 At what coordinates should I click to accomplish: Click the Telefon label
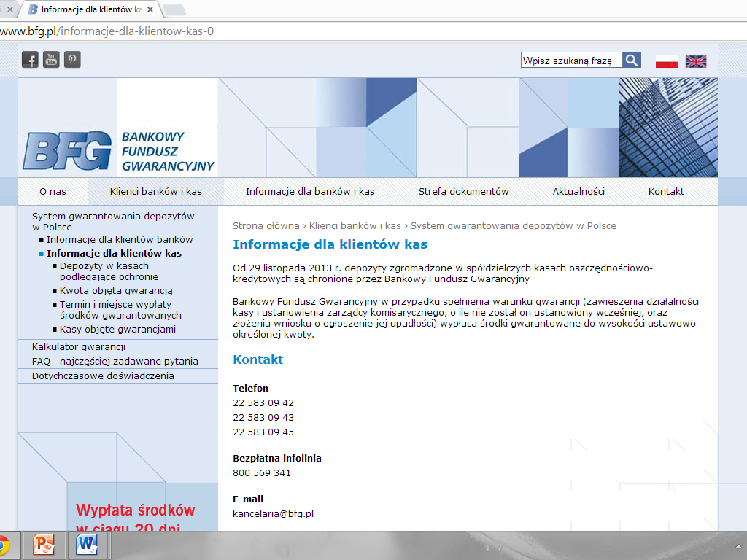[x=251, y=388]
